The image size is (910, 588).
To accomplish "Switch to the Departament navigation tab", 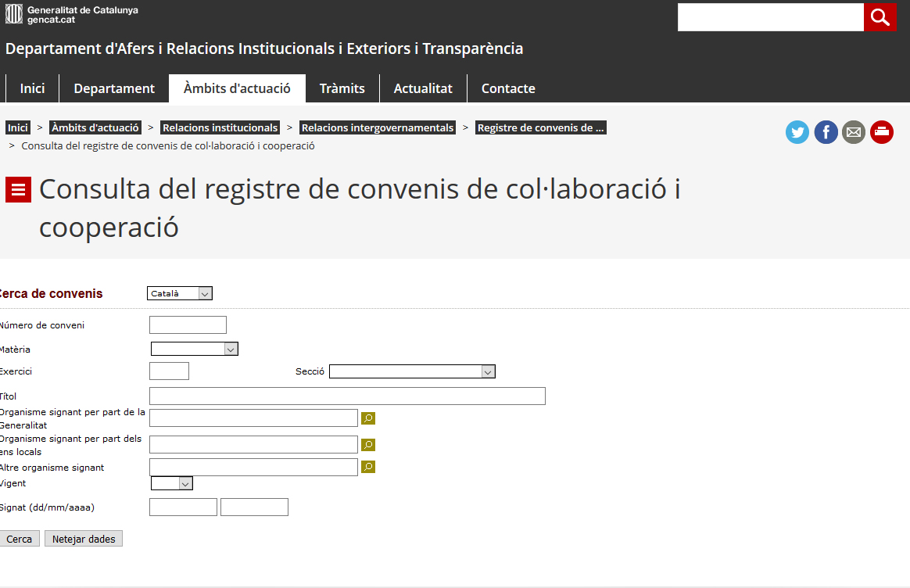I will coord(114,88).
